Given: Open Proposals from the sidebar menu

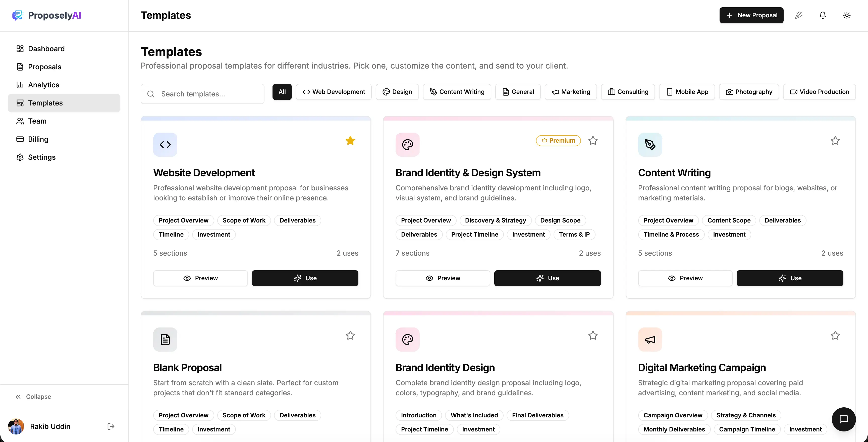Looking at the screenshot, I should (x=44, y=67).
